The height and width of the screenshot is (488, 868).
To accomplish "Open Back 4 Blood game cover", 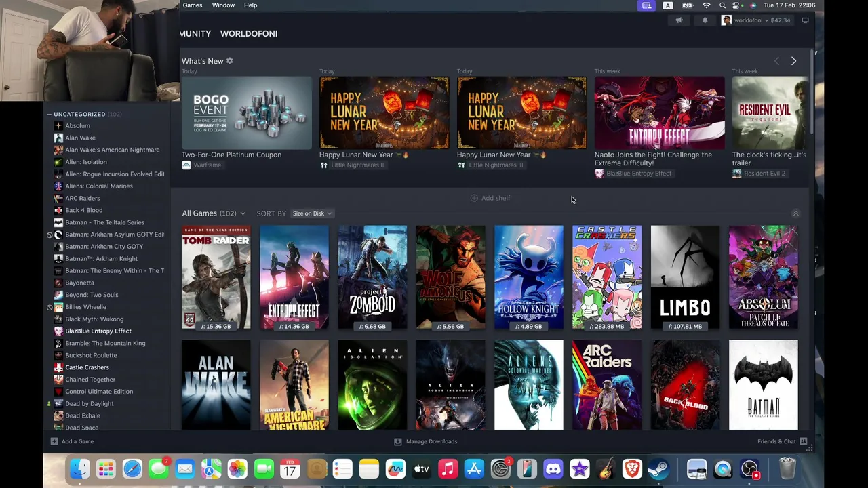I will 685,385.
